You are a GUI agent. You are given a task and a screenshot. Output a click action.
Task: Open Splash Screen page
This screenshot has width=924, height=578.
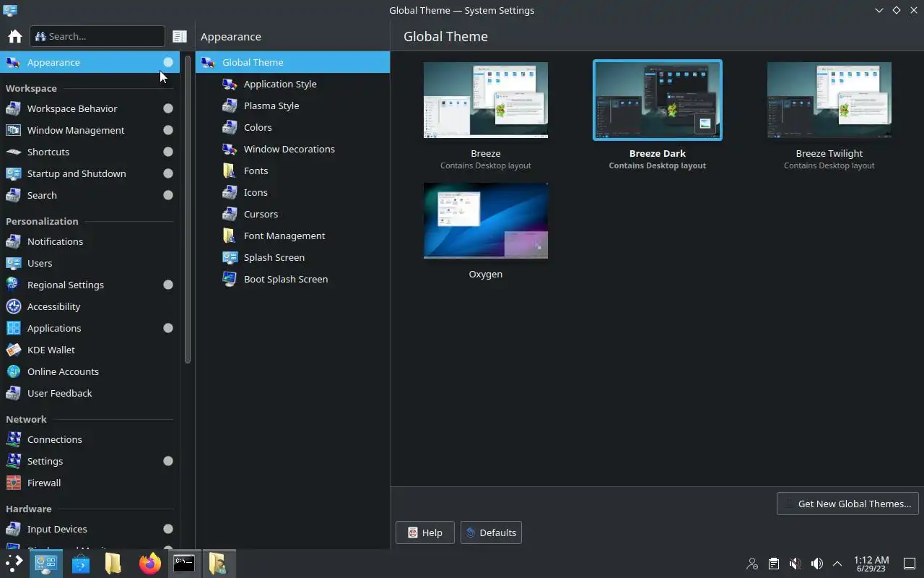coord(292,257)
